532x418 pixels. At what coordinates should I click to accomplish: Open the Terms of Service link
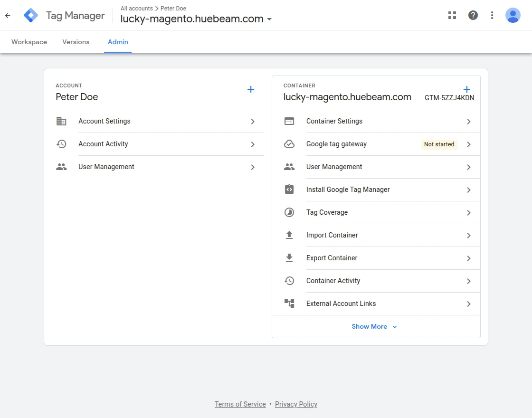(x=240, y=404)
